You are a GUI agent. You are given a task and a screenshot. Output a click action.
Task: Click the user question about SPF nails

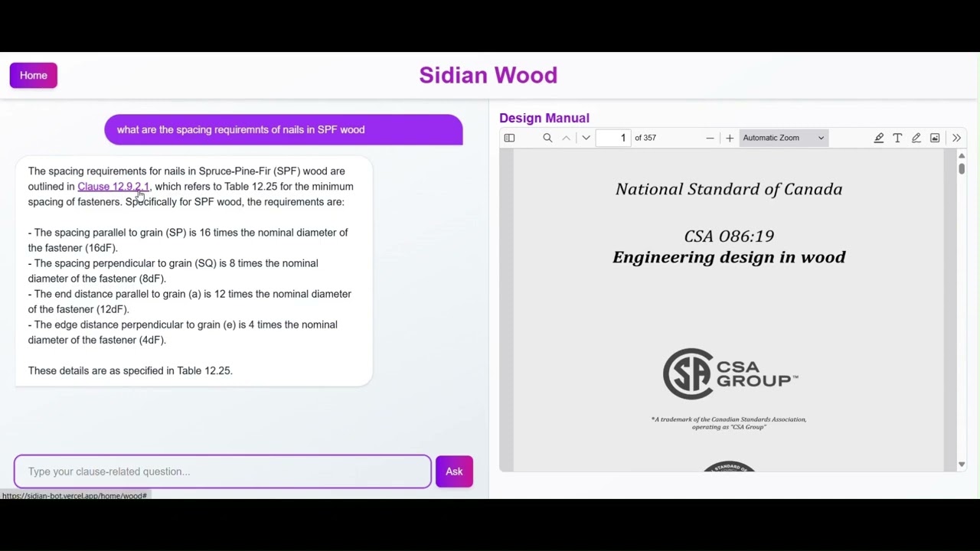pos(283,129)
